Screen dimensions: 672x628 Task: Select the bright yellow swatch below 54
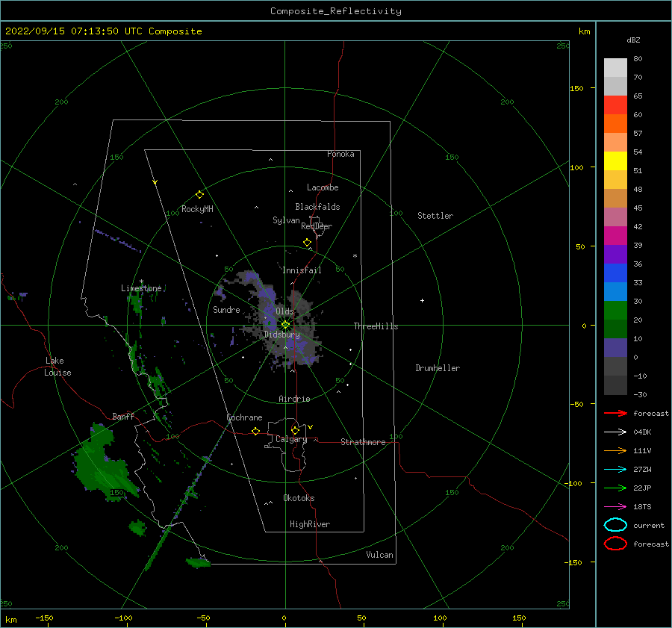click(x=615, y=161)
